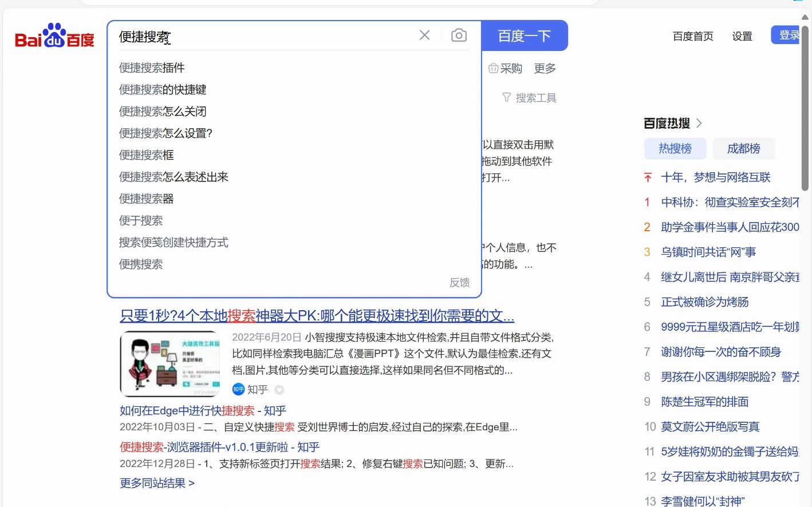Screen dimensions: 812x507
Task: Open hot topic 中科协:彻查实验室安全
Action: (x=730, y=202)
